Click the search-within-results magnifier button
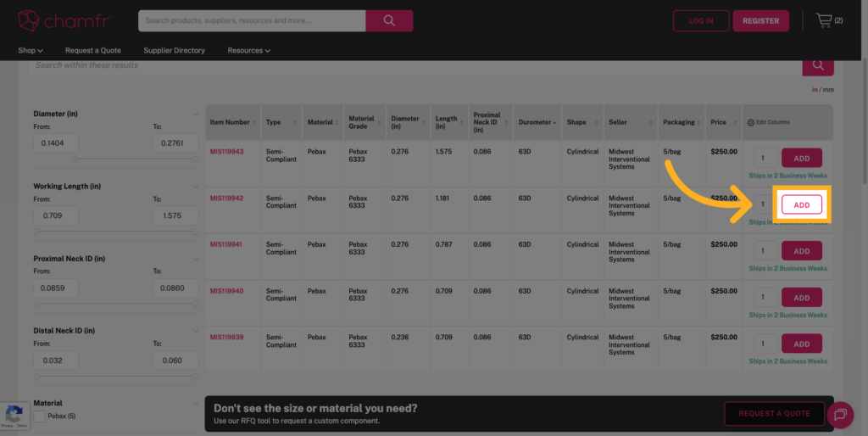This screenshot has width=868, height=436. tap(818, 65)
